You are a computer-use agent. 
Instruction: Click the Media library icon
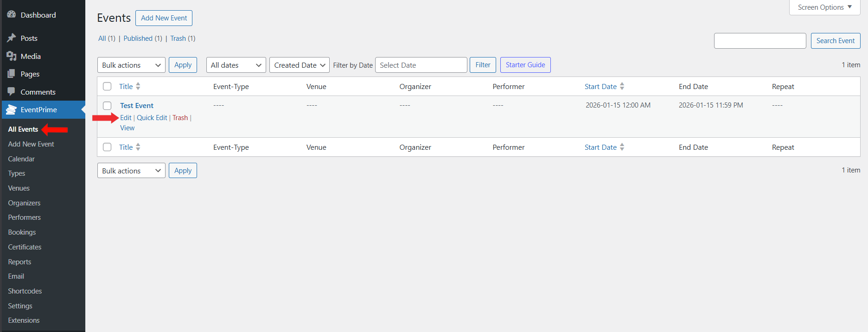point(12,56)
